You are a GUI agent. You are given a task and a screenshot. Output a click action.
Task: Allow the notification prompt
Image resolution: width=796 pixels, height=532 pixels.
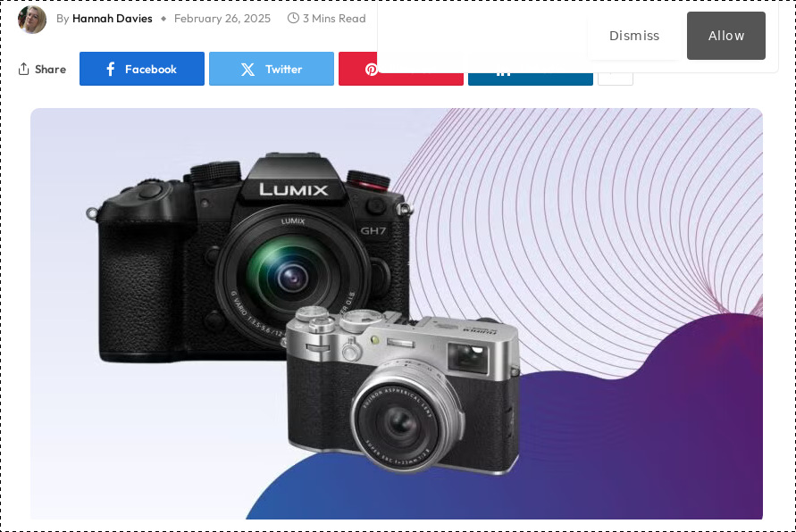(726, 36)
